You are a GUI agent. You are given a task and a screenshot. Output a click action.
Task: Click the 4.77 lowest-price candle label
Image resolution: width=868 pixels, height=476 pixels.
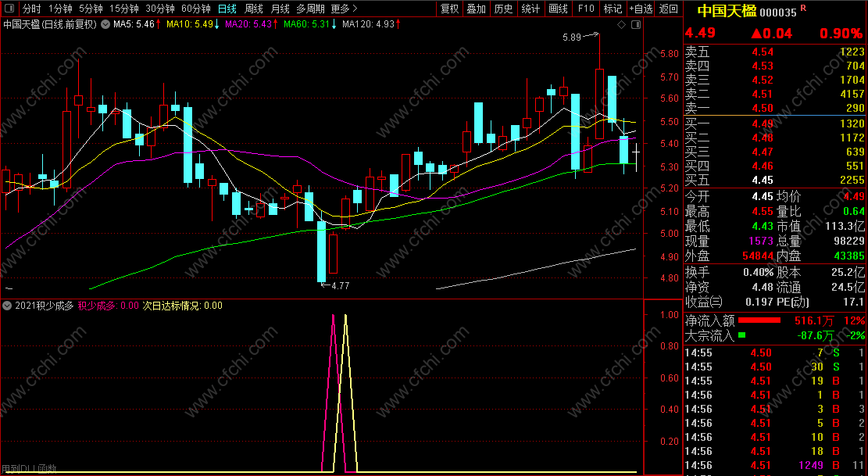pyautogui.click(x=340, y=286)
